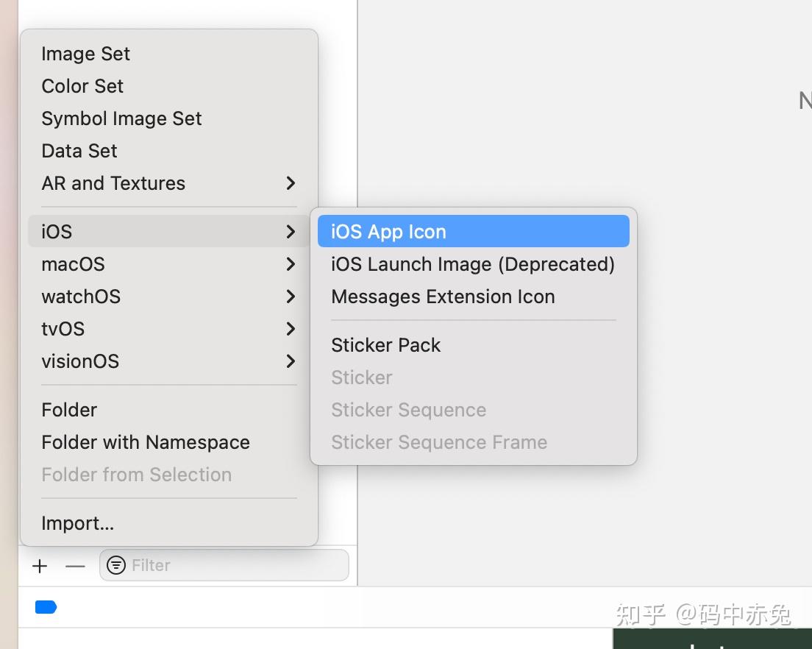Choose iOS Launch Image (Deprecated)
Image resolution: width=812 pixels, height=649 pixels.
coord(474,264)
